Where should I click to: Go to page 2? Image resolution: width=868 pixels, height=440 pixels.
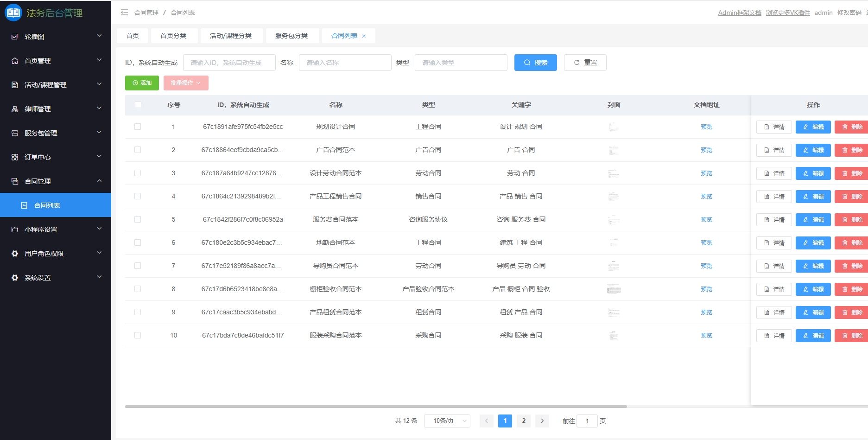[x=524, y=421]
